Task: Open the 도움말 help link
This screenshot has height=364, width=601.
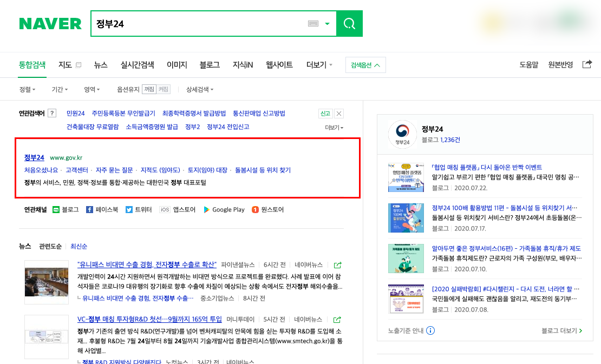Action: click(529, 65)
